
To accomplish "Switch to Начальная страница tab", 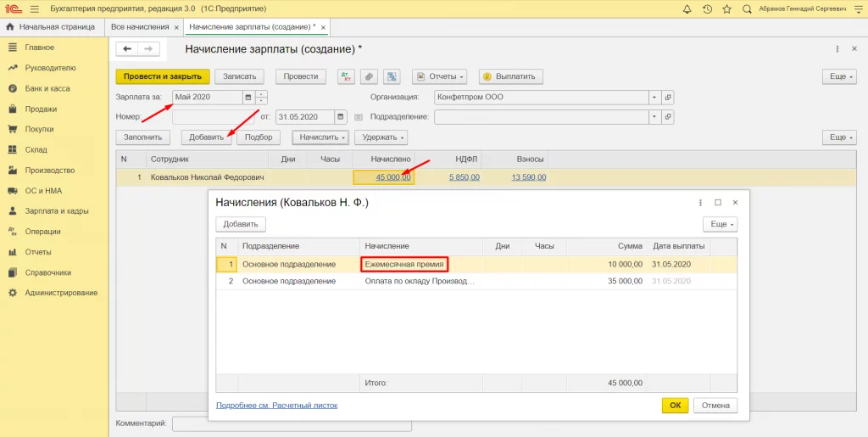I will [x=52, y=26].
